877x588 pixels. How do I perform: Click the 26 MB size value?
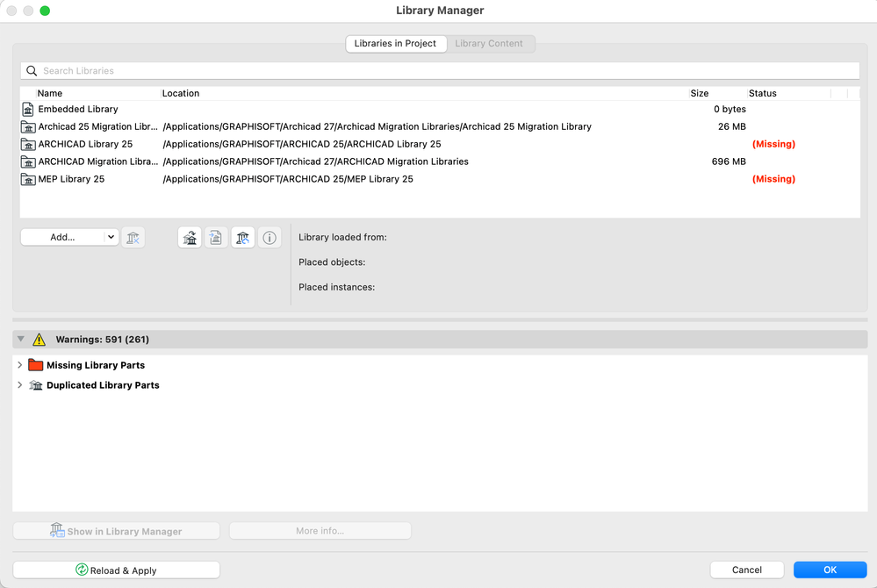click(731, 127)
